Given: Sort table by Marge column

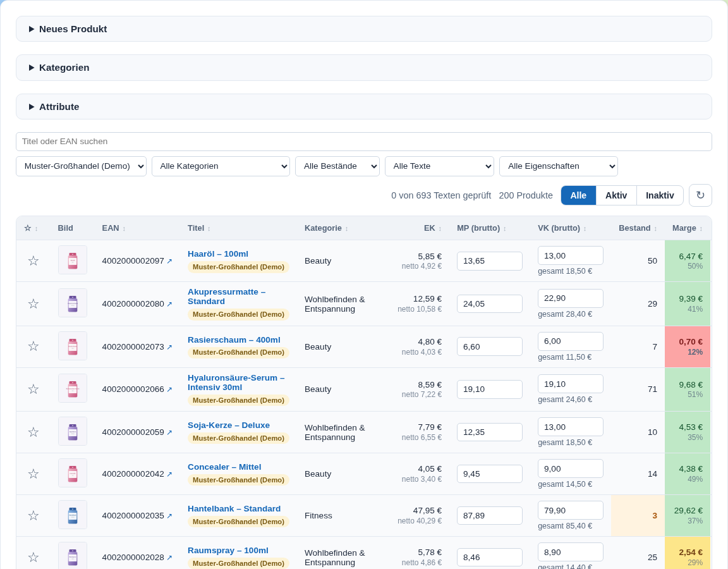Looking at the screenshot, I should [x=688, y=228].
